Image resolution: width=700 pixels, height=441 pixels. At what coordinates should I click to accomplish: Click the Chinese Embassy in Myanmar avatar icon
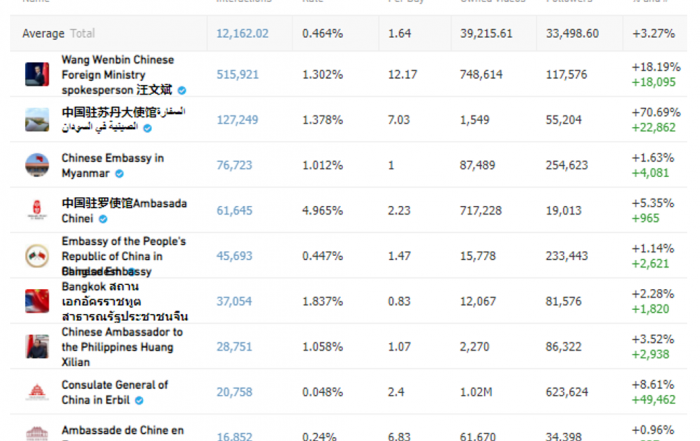pos(37,165)
